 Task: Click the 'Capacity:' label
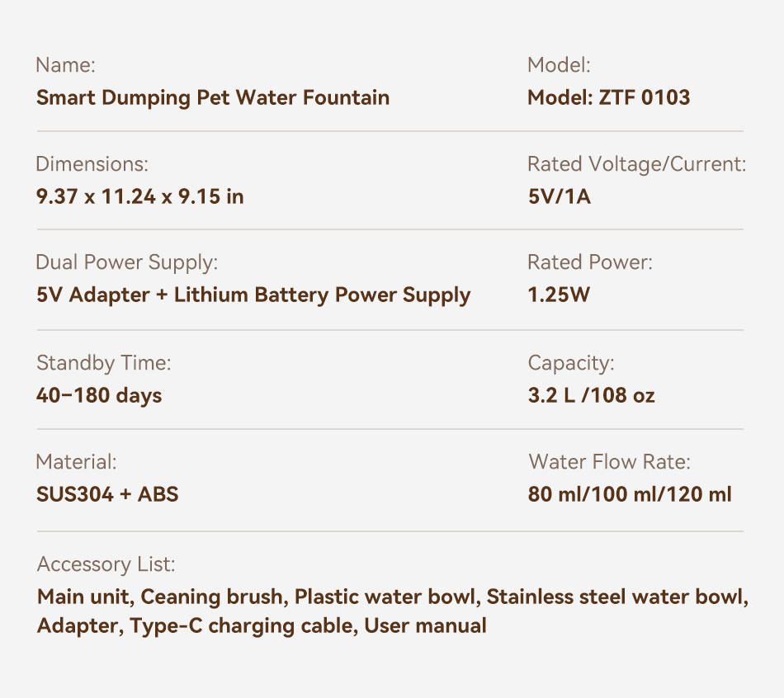pyautogui.click(x=571, y=362)
